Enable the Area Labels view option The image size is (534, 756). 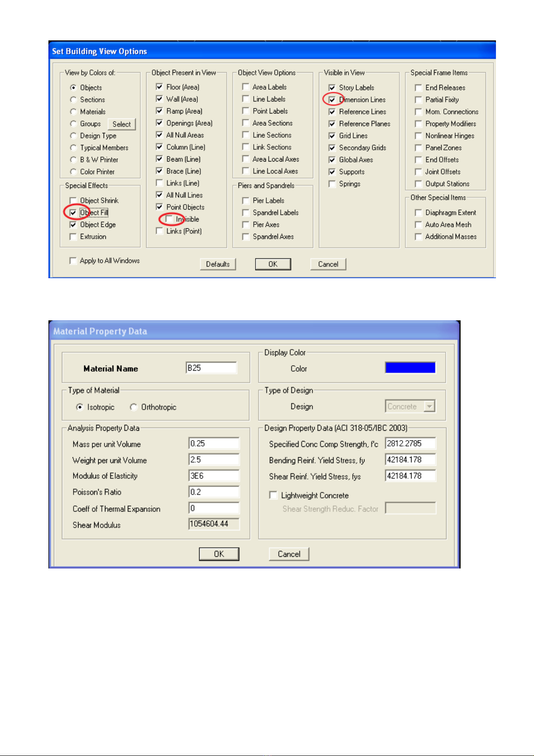(246, 87)
